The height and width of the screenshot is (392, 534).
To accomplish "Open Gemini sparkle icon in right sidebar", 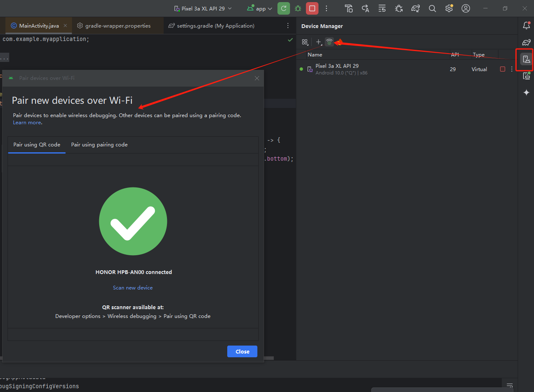I will click(526, 92).
